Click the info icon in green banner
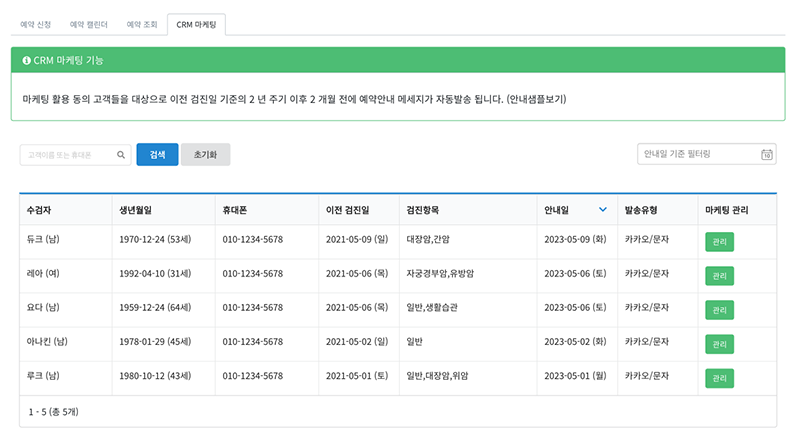The width and height of the screenshot is (794, 446). click(26, 61)
